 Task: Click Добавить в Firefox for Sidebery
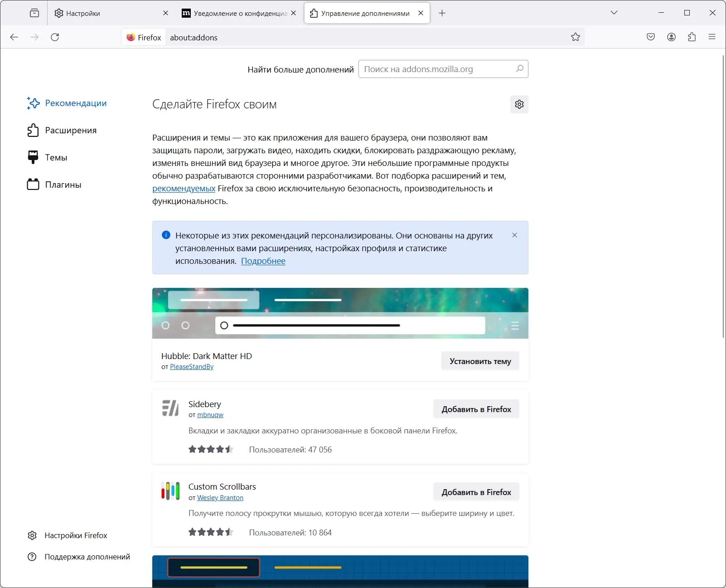[476, 408]
